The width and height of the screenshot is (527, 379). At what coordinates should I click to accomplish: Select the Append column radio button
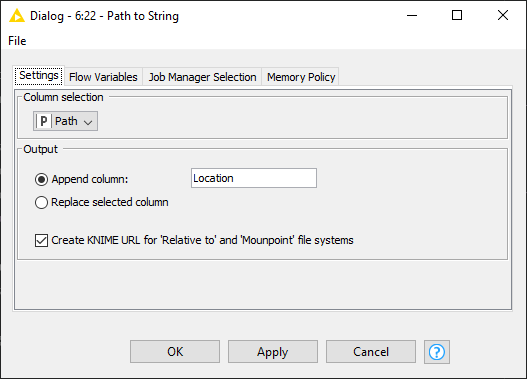click(x=41, y=179)
